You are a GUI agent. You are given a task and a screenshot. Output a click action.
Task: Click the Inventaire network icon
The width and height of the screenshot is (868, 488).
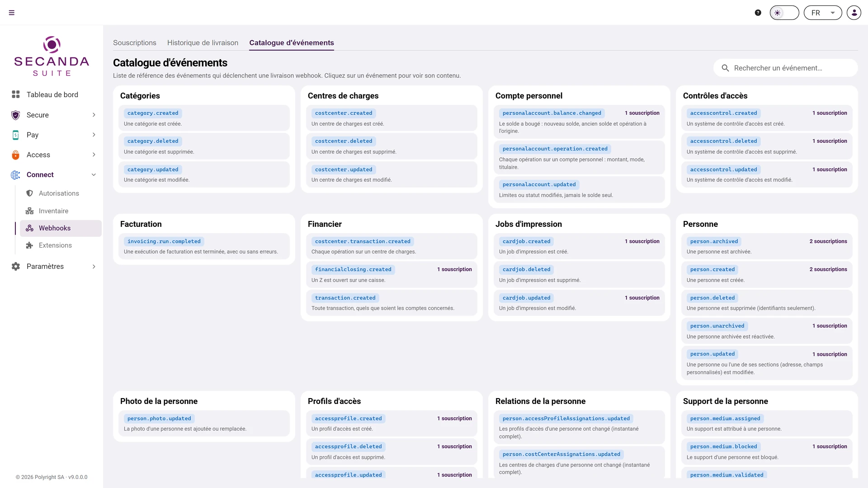click(x=30, y=211)
